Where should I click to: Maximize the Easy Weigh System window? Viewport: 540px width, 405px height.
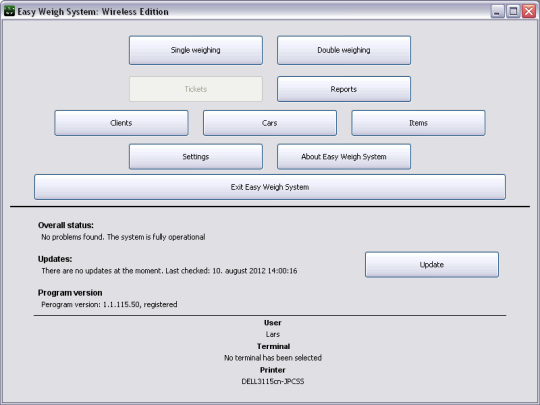click(x=513, y=12)
